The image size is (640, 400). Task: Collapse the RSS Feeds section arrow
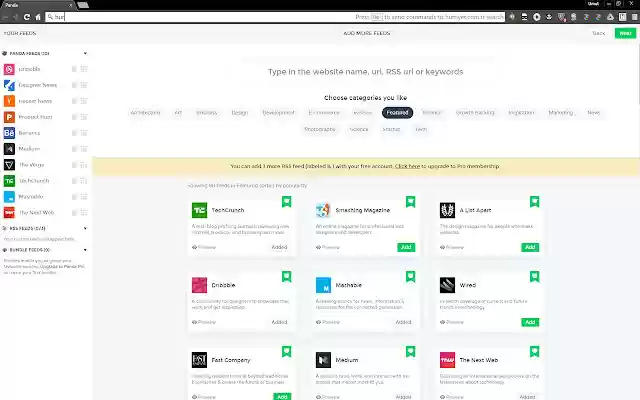pyautogui.click(x=85, y=228)
